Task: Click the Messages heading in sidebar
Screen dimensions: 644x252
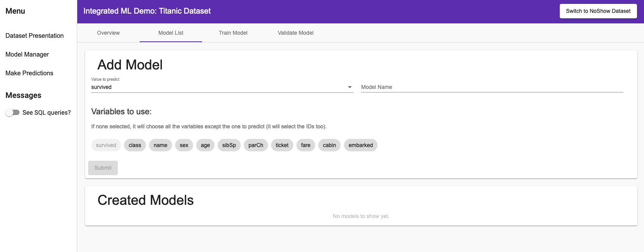Action: 23,95
